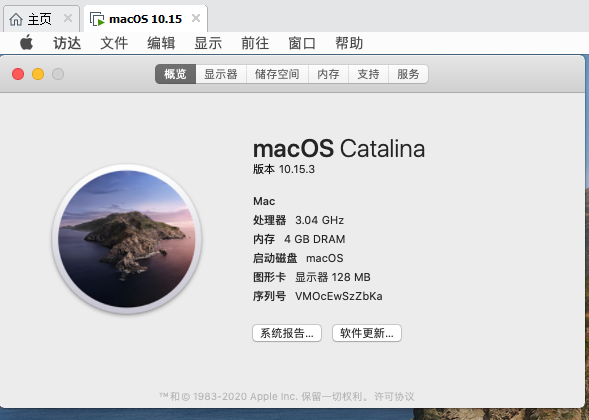This screenshot has width=589, height=420.
Task: Click the home icon in 主页 tab
Action: (16, 19)
